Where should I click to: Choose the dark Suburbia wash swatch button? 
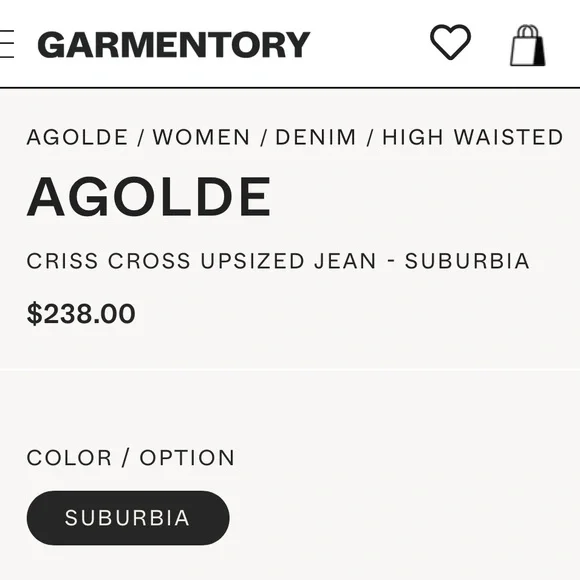128,518
